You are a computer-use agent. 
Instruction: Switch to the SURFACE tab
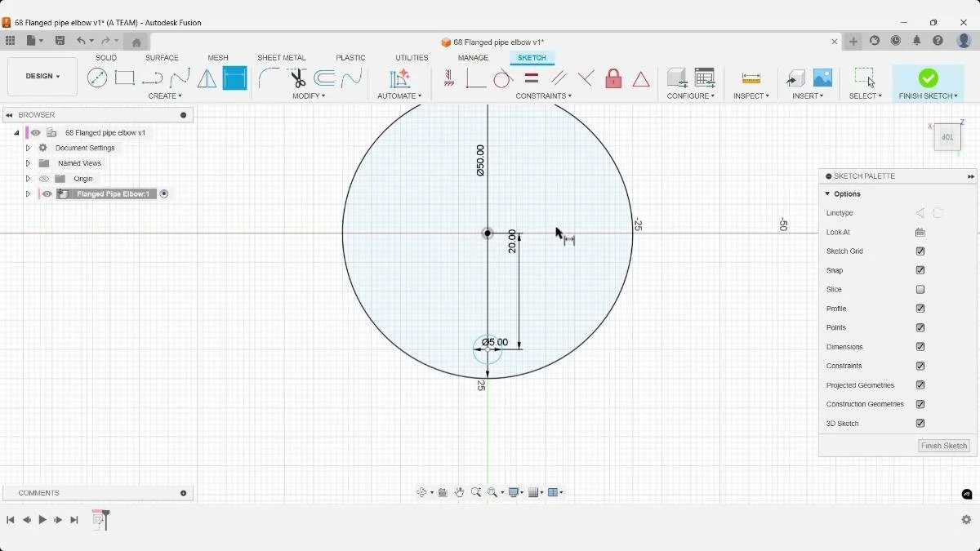pyautogui.click(x=162, y=58)
